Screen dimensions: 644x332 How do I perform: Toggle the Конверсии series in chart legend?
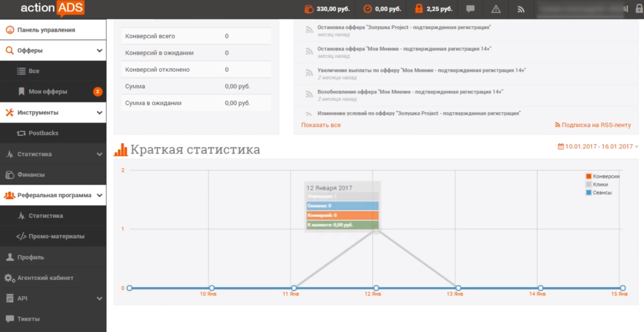(x=589, y=176)
